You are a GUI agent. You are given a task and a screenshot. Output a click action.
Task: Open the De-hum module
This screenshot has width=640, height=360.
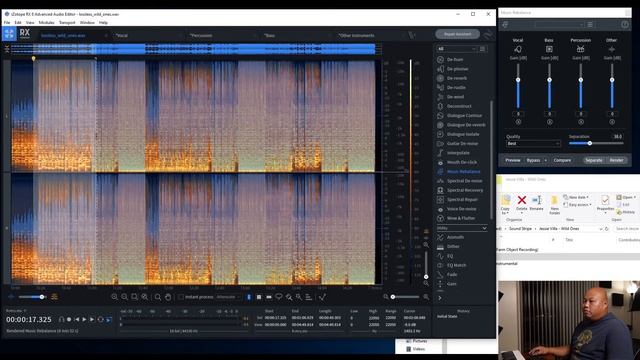click(454, 60)
